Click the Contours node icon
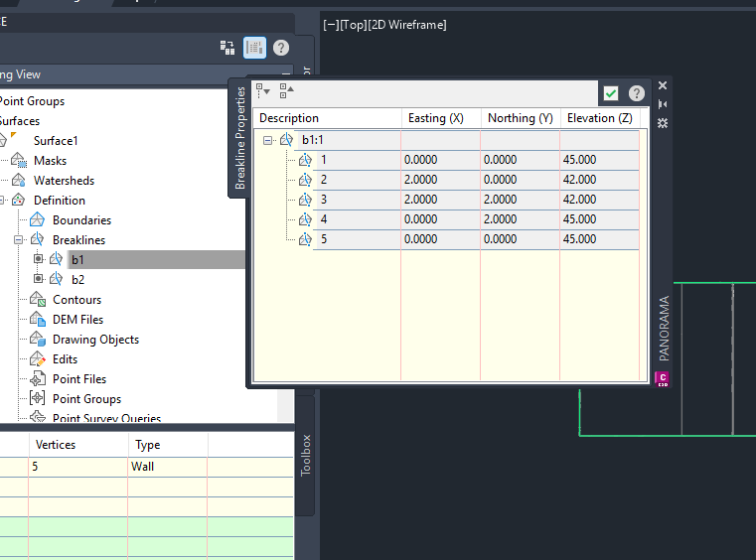This screenshot has height=560, width=756. pyautogui.click(x=38, y=299)
